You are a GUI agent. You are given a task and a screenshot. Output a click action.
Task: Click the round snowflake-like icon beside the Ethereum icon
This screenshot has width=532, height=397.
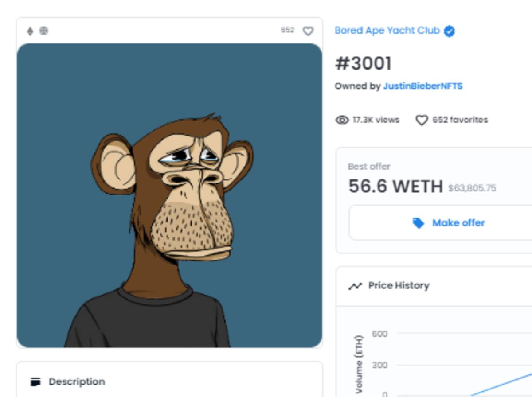point(43,31)
